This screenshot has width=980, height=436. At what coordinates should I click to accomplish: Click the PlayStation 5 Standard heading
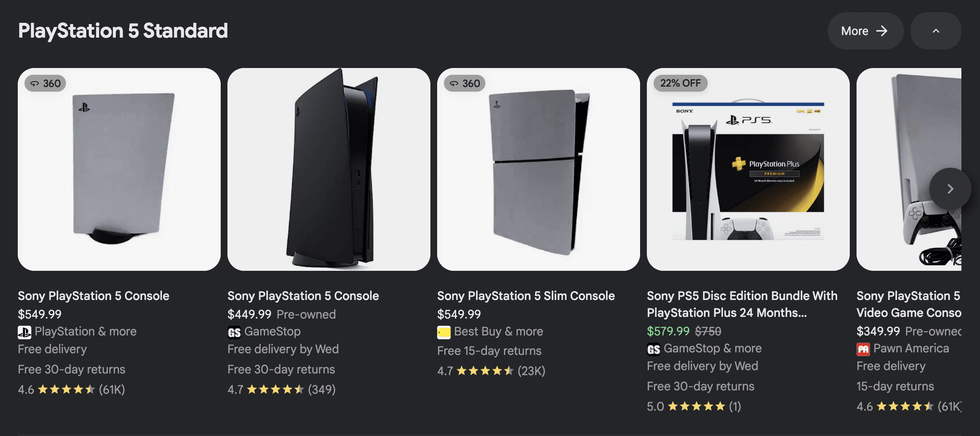pyautogui.click(x=123, y=31)
